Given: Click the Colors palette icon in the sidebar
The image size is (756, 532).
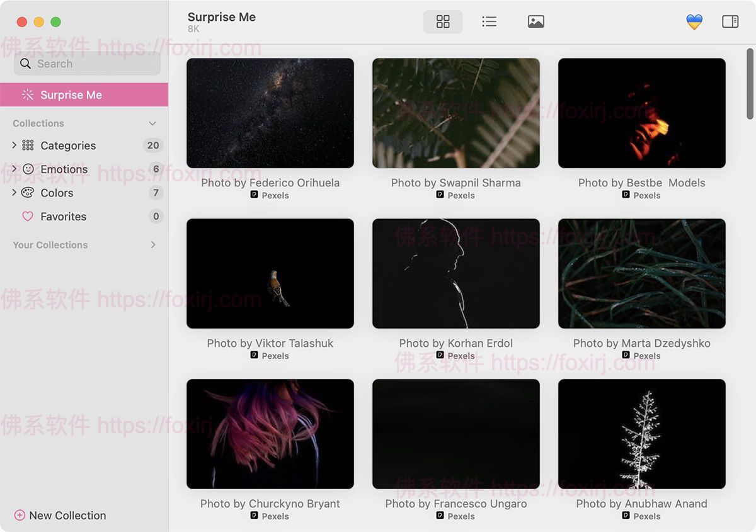Looking at the screenshot, I should coord(28,193).
